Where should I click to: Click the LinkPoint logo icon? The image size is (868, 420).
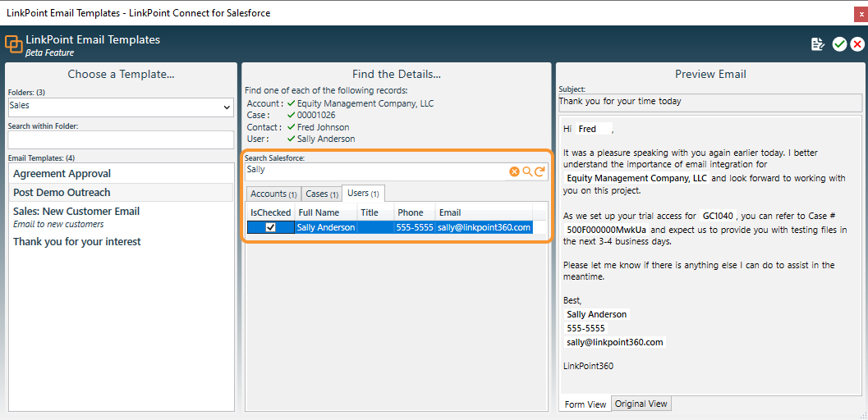pyautogui.click(x=14, y=45)
